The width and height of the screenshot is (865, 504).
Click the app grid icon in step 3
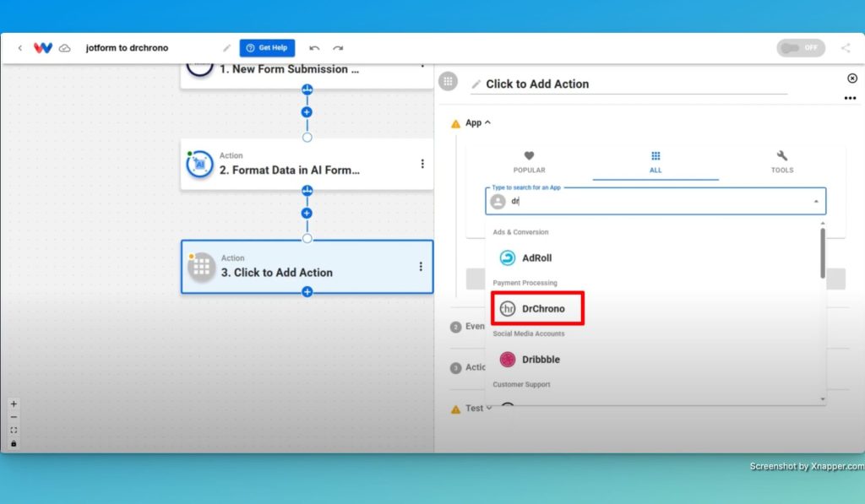pos(201,267)
